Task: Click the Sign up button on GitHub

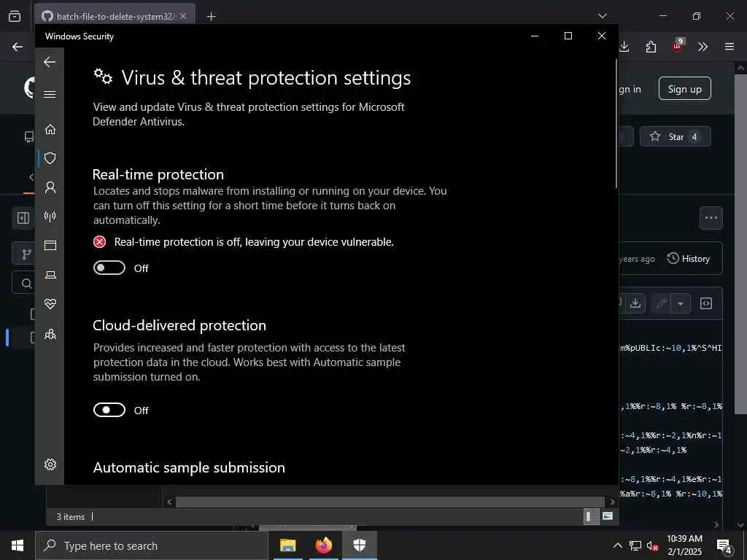Action: click(x=684, y=88)
